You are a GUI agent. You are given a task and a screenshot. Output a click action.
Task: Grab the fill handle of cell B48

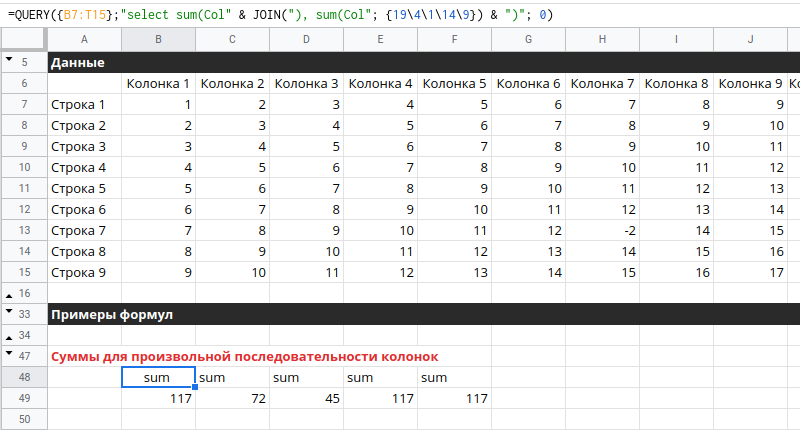[x=195, y=387]
